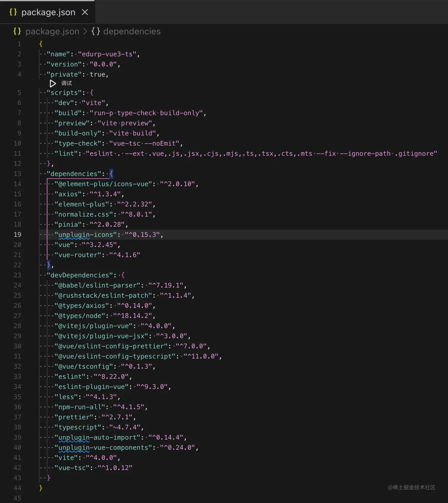Click the "run-p type-check build-only" value
448x503 pixels.
point(146,113)
